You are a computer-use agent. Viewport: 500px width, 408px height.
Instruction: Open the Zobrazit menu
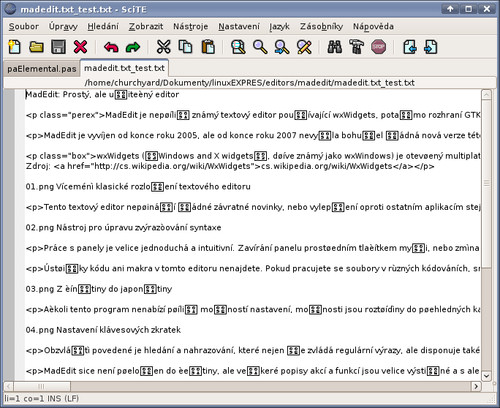[x=146, y=26]
